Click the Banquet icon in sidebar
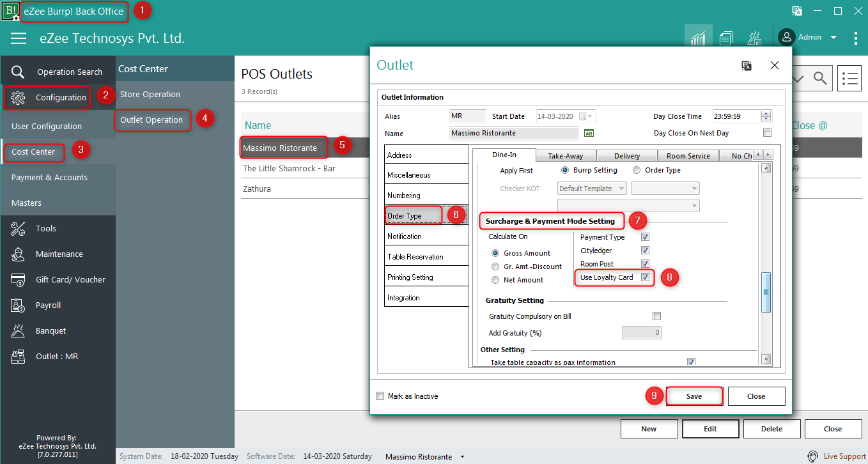 click(18, 330)
